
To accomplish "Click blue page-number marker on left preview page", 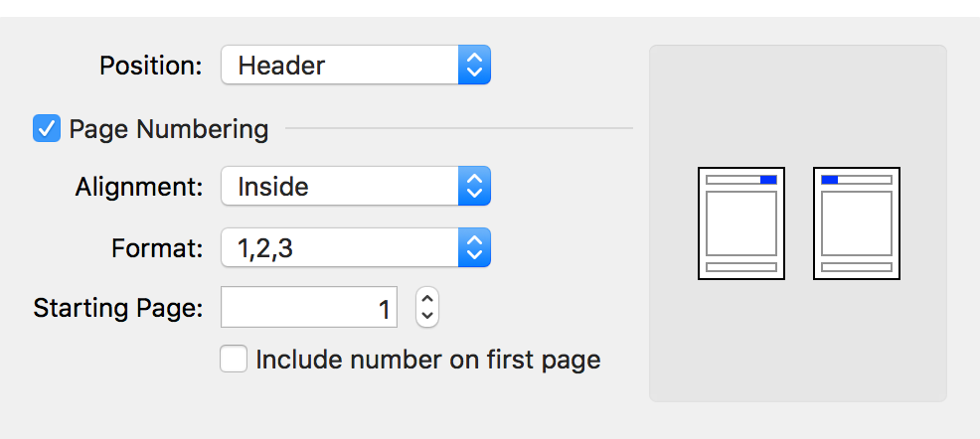I will click(768, 180).
